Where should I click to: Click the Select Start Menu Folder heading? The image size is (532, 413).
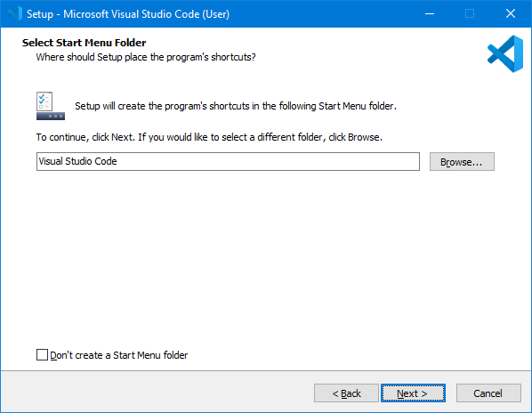tap(85, 43)
